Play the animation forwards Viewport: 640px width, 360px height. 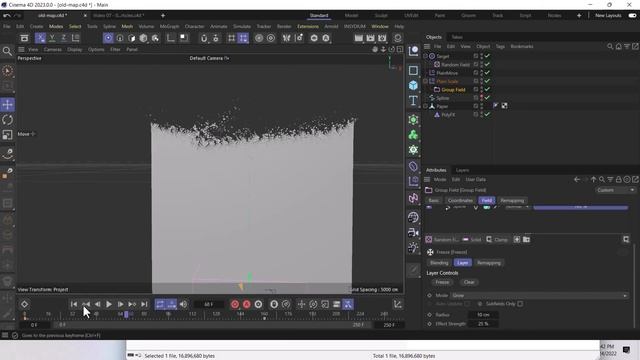[109, 304]
